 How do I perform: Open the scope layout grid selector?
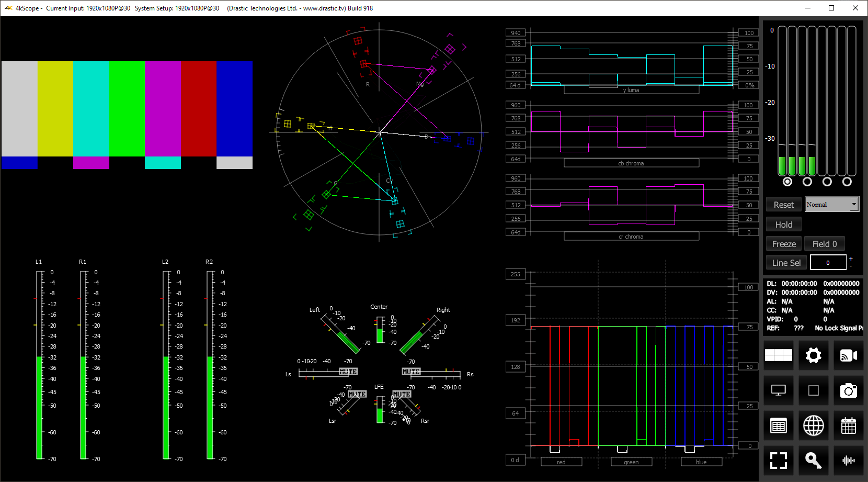pyautogui.click(x=779, y=355)
